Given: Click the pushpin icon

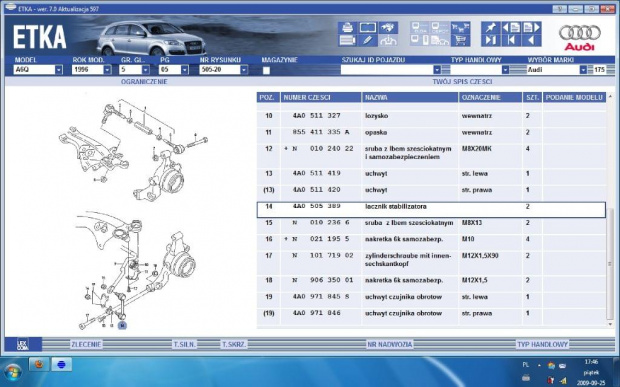Looking at the screenshot, I should [491, 28].
